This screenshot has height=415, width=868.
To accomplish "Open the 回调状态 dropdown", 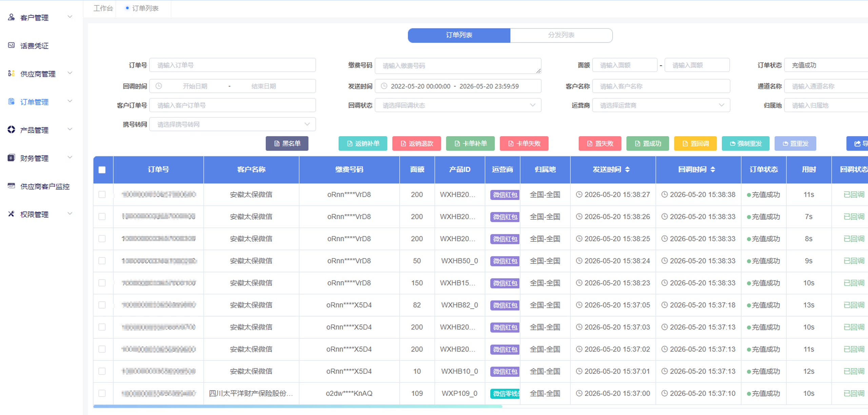I will point(458,105).
